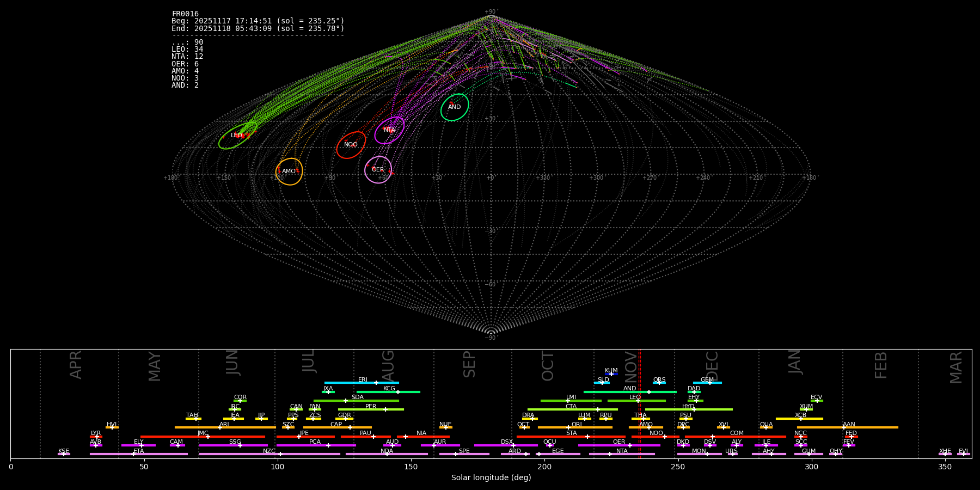Screen dimensions: 980x490
Task: Click the 'Solar longitude (deg)' axis label
Action: point(491,478)
